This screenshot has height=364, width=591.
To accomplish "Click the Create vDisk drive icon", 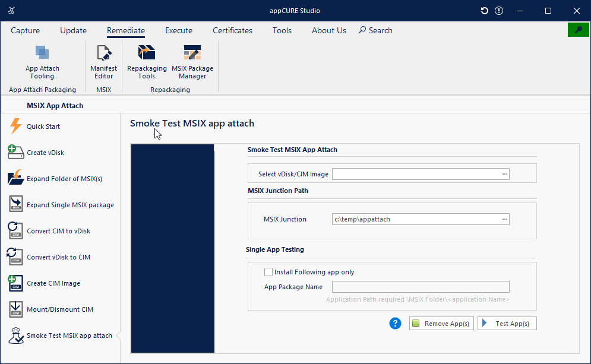I will point(15,152).
